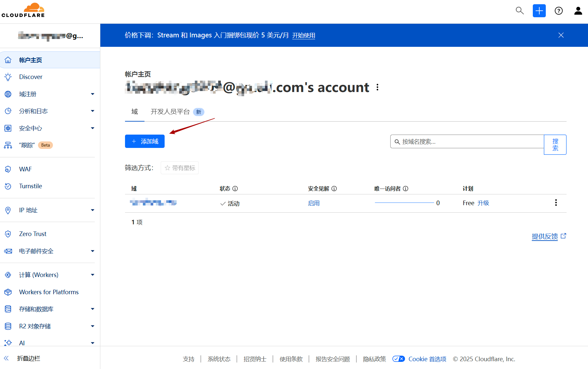Close the blue price announcement banner
This screenshot has width=588, height=369.
[x=561, y=35]
